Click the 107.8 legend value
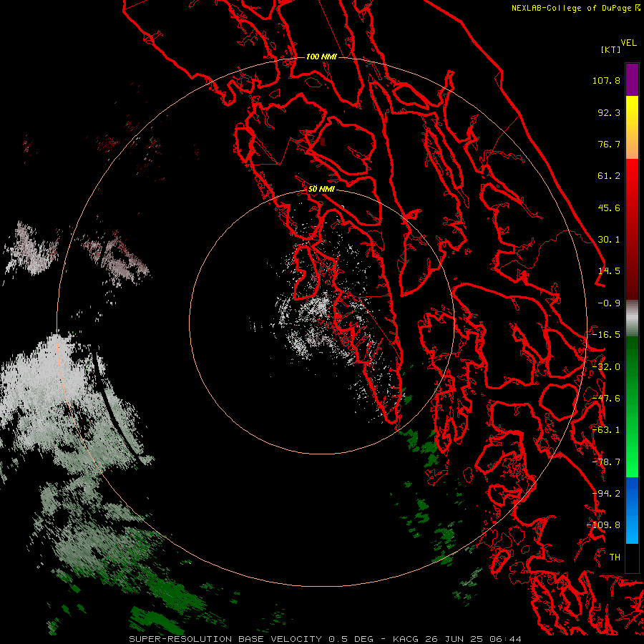This screenshot has width=644, height=644. point(606,80)
